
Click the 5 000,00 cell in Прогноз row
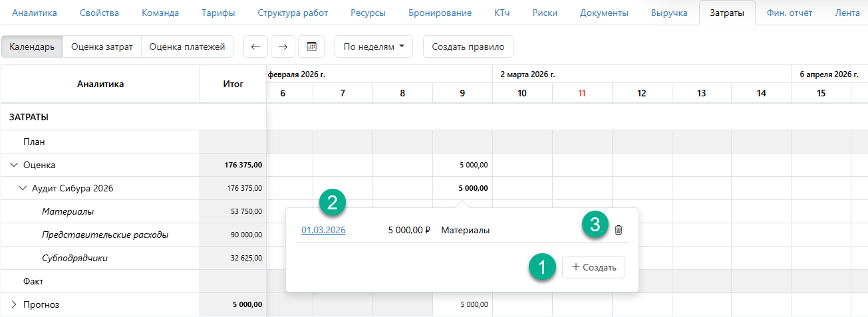tap(474, 305)
